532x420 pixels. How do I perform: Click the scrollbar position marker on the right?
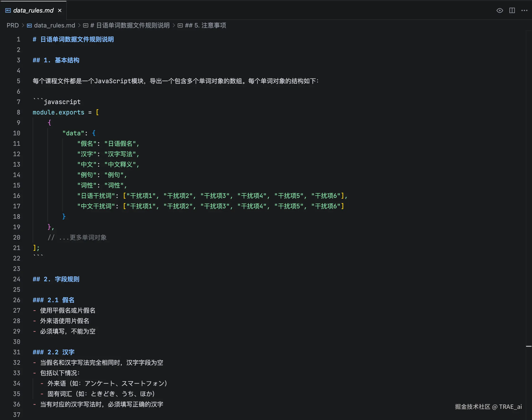[x=528, y=346]
